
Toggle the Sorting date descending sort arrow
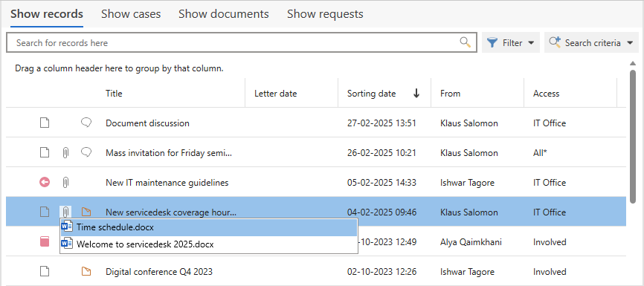[x=416, y=93]
